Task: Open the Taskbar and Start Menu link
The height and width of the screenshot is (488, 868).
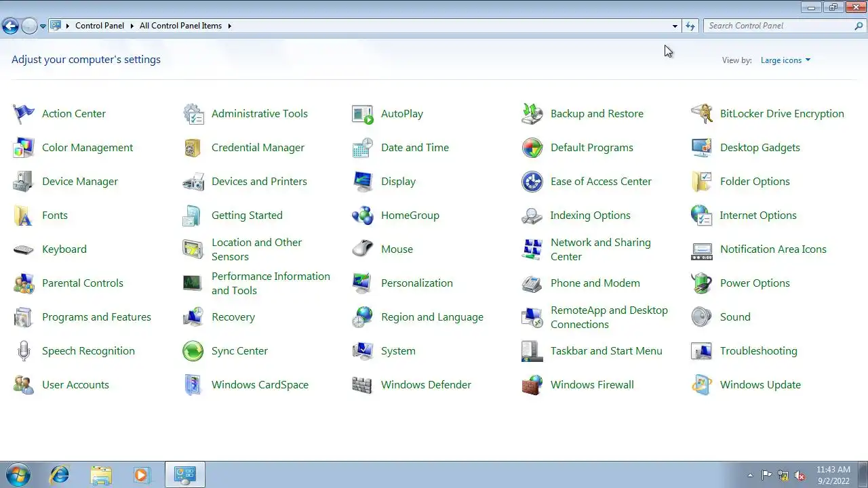Action: [x=606, y=351]
